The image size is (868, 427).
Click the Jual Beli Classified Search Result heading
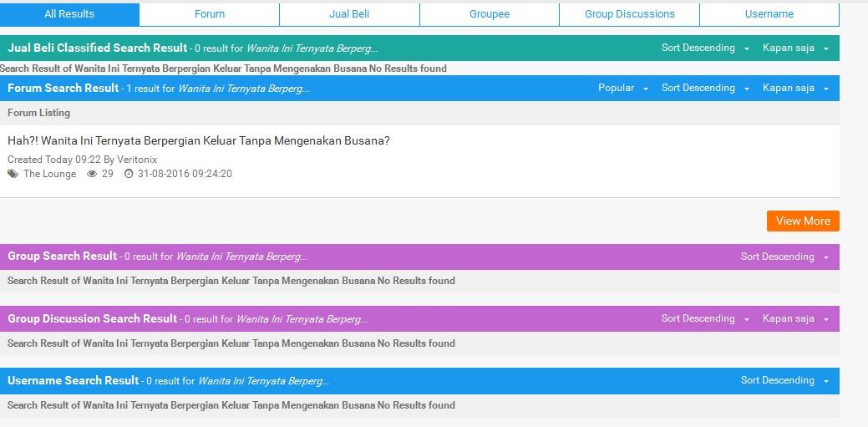click(x=98, y=48)
